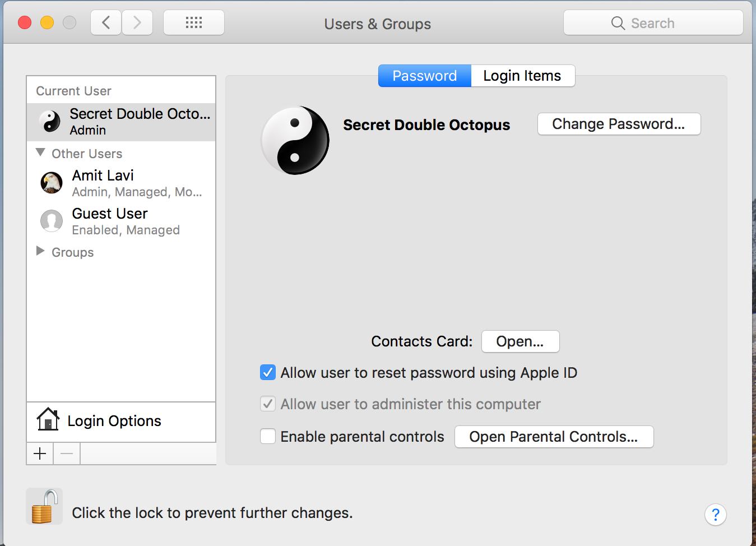Image resolution: width=756 pixels, height=546 pixels.
Task: Select Amit Lavi in user list
Action: click(x=121, y=183)
